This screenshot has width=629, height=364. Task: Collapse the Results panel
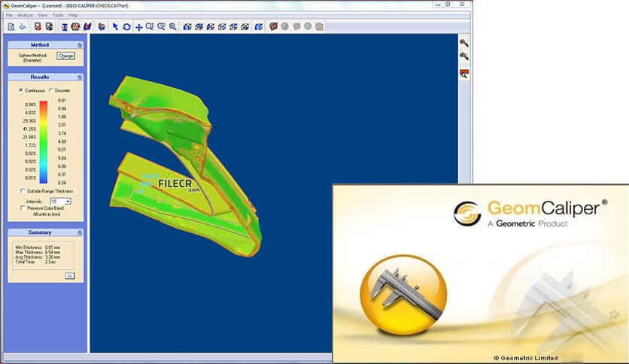[x=80, y=77]
